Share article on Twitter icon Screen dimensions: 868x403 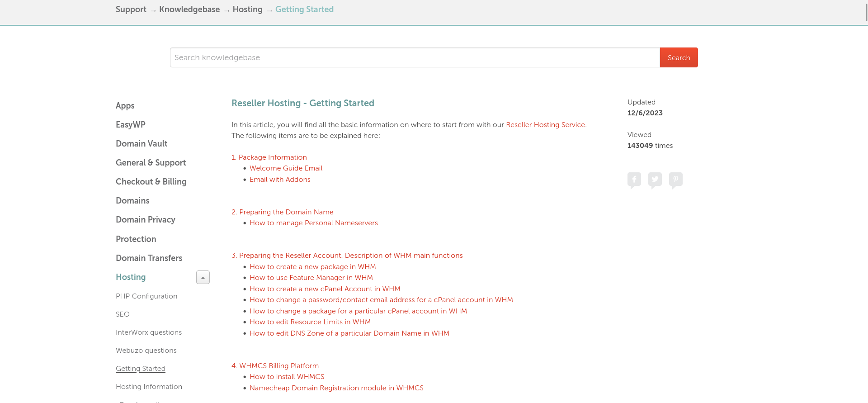pos(655,180)
